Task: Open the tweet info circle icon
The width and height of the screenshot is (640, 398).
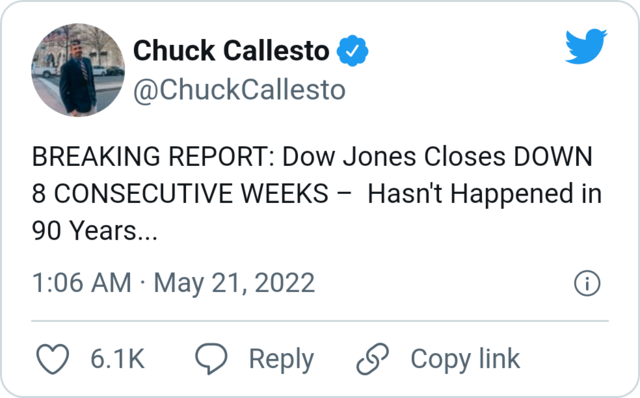Action: pyautogui.click(x=587, y=283)
